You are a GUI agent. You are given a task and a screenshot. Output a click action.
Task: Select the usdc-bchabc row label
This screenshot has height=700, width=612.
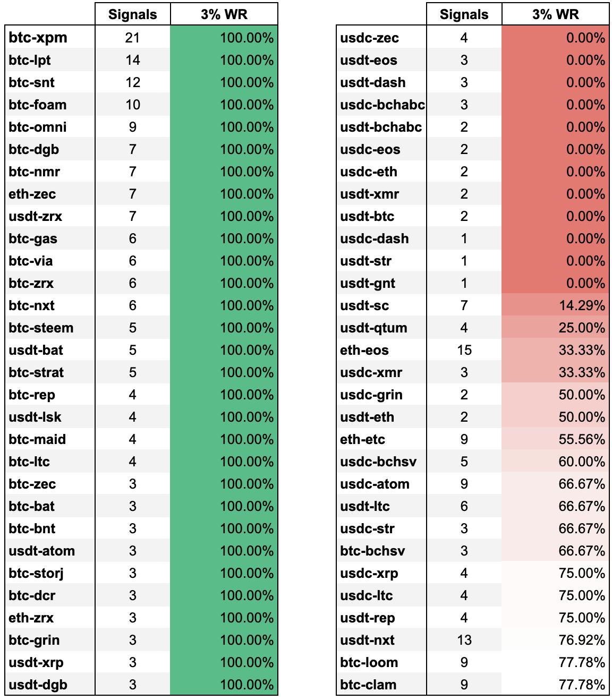pos(382,105)
